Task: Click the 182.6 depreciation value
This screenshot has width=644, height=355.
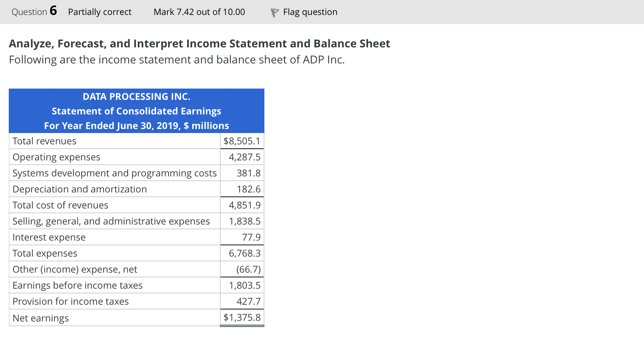Action: [249, 189]
